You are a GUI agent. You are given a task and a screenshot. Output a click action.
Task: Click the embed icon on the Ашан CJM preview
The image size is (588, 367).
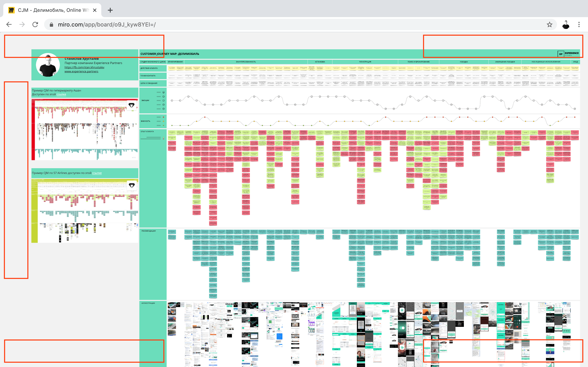(x=131, y=105)
